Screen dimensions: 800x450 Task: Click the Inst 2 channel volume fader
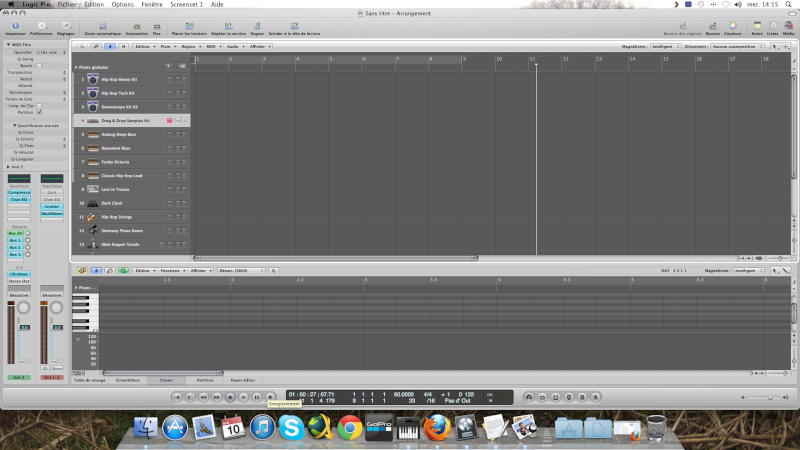click(20, 328)
